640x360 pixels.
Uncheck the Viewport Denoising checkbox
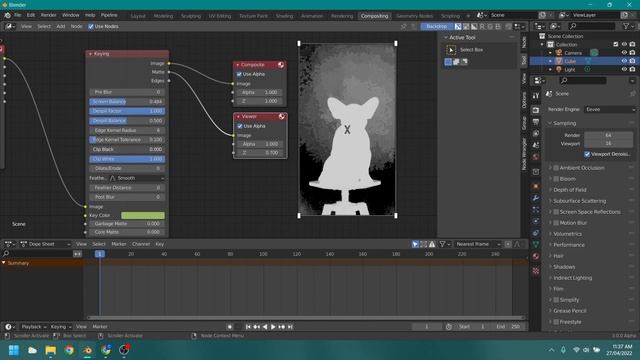pyautogui.click(x=587, y=154)
